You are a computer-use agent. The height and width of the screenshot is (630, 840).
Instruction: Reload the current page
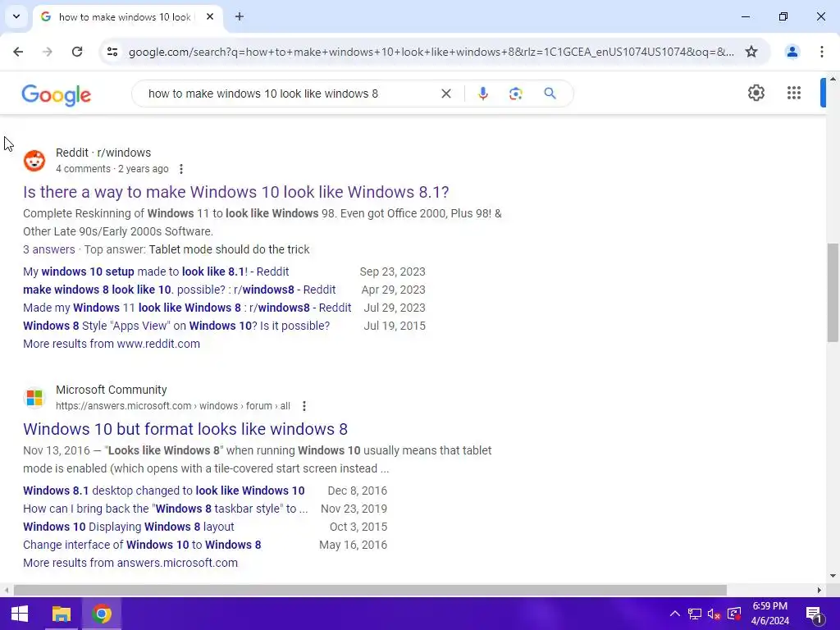77,52
